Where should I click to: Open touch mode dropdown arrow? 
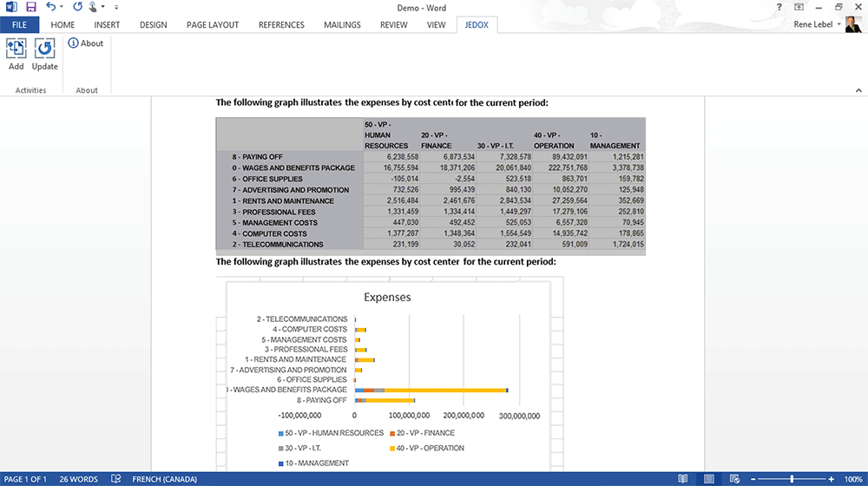point(103,7)
